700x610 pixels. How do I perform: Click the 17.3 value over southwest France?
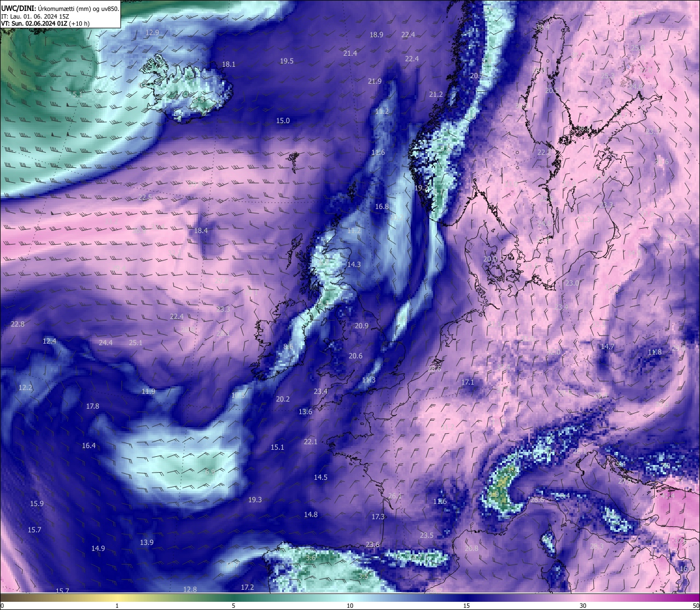[378, 517]
